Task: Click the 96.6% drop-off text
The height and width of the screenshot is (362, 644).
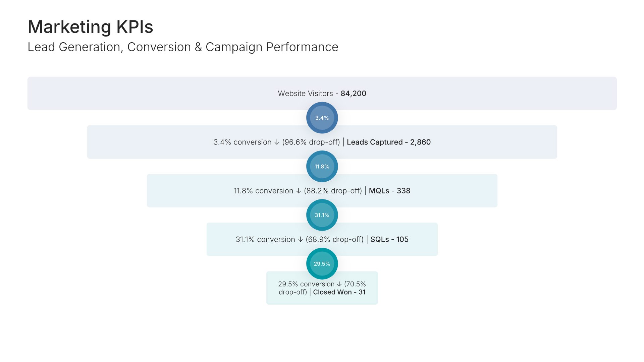Action: [311, 142]
